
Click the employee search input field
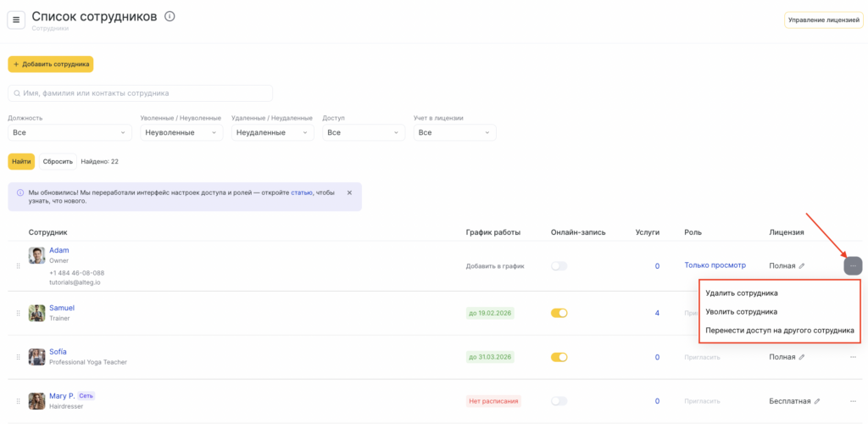click(x=141, y=93)
